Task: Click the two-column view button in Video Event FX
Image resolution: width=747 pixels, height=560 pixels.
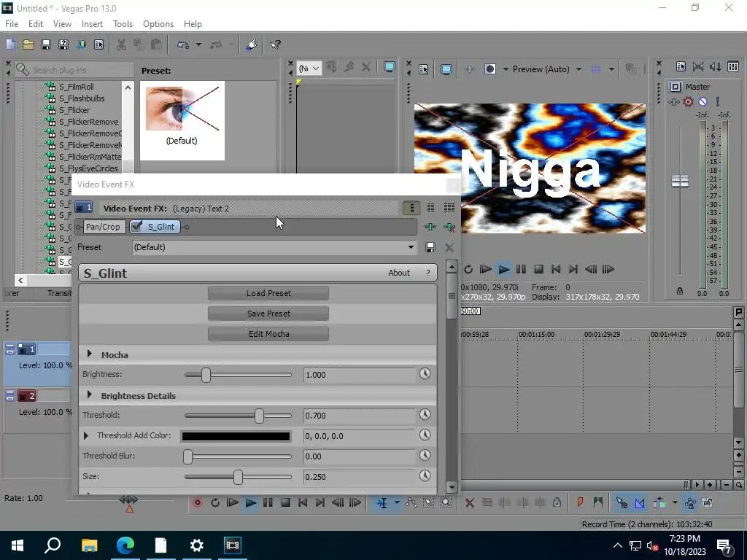Action: pyautogui.click(x=430, y=208)
